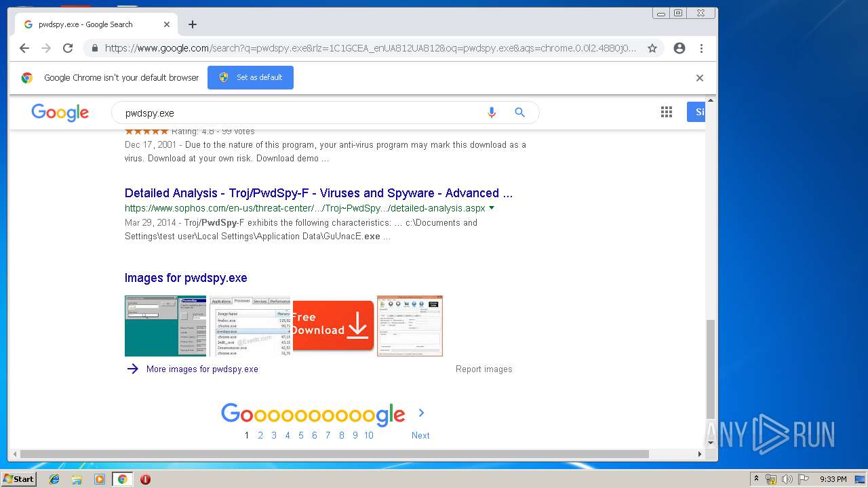Go to results page 3
This screenshot has width=868, height=488.
274,435
